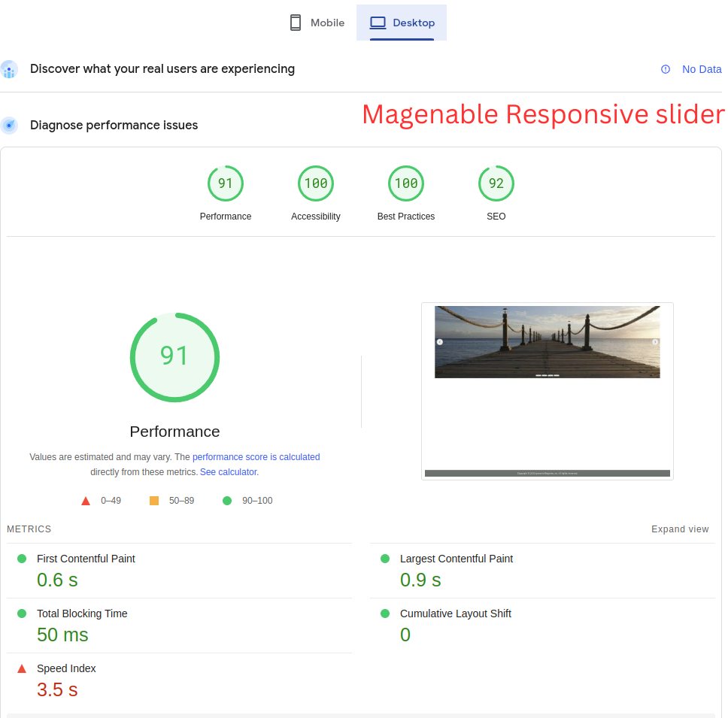Click the Diagnose performance issues icon
The width and height of the screenshot is (728, 718).
9,126
